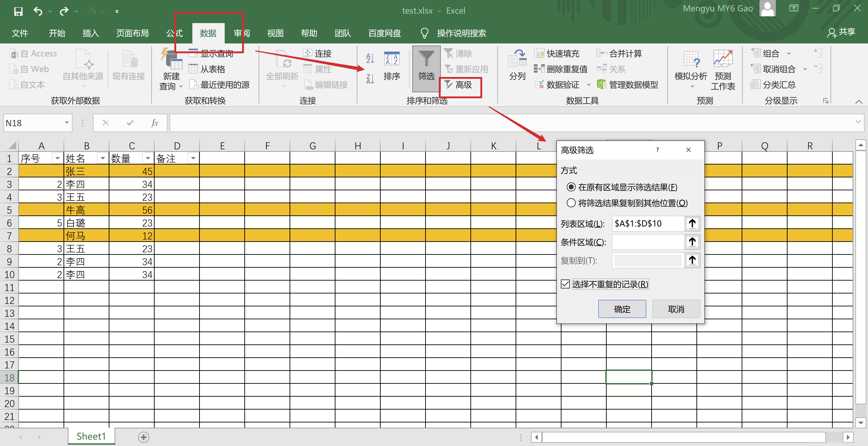This screenshot has height=446, width=868.
Task: Switch to the 视图 (View) tab
Action: tap(275, 33)
